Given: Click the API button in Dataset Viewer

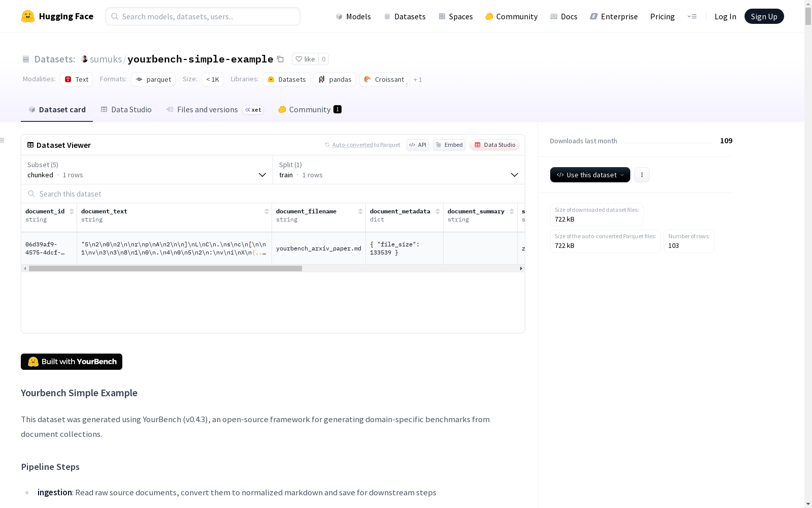Looking at the screenshot, I should 418,145.
